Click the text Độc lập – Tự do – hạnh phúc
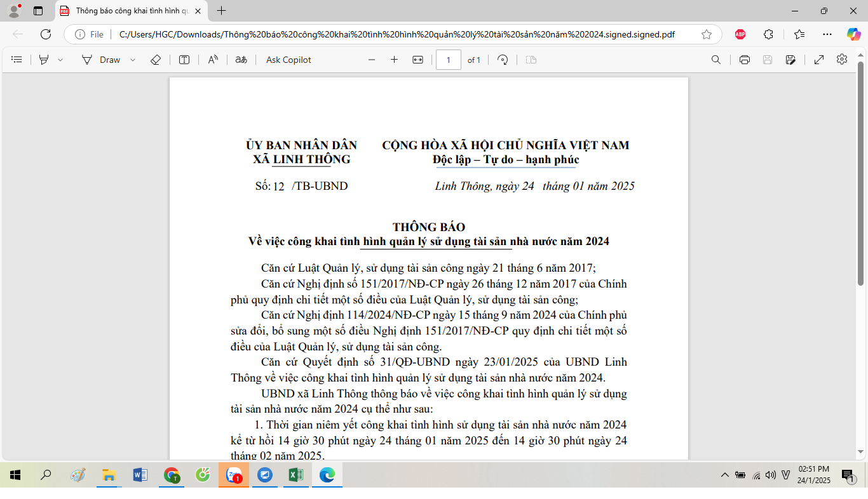This screenshot has height=499, width=868. click(x=506, y=160)
